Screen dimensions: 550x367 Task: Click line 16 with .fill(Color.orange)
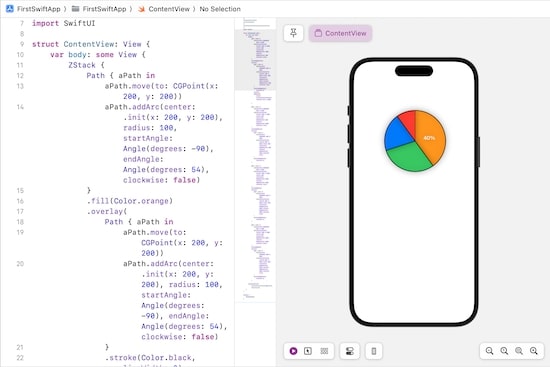tap(130, 201)
